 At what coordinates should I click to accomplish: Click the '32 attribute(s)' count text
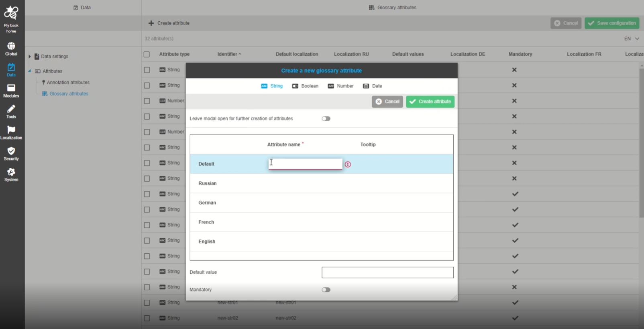[x=159, y=39]
